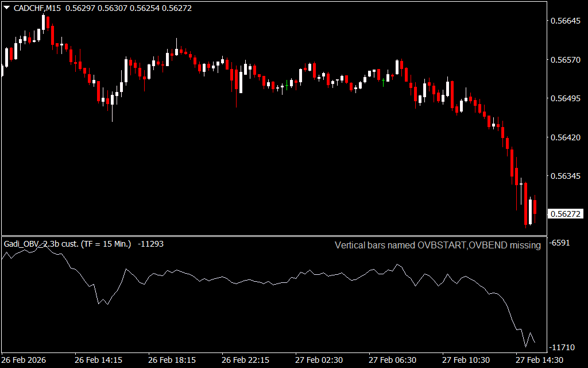Click the triangle arrow beside CADCHF,M15

(6, 8)
